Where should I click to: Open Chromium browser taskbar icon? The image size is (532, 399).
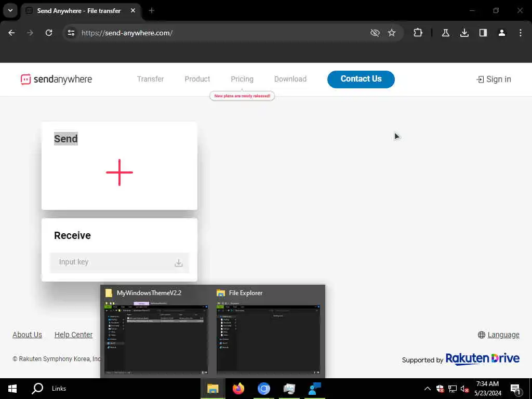[263, 389]
